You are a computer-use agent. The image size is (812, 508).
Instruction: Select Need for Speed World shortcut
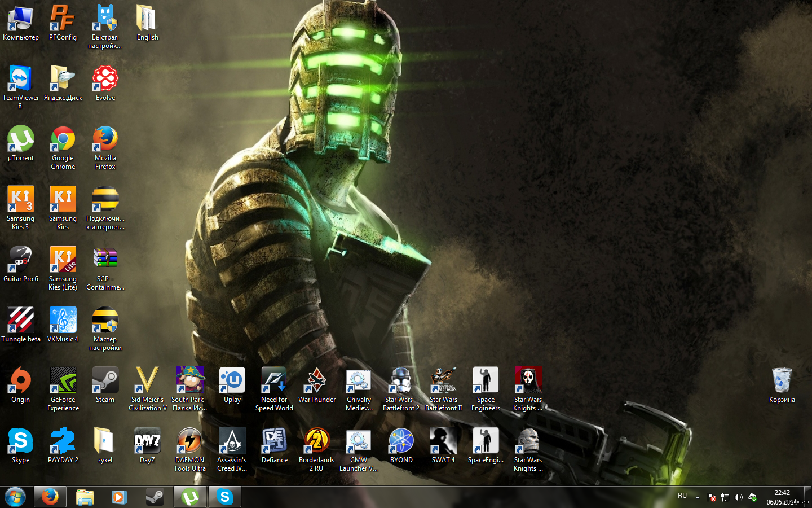click(274, 389)
